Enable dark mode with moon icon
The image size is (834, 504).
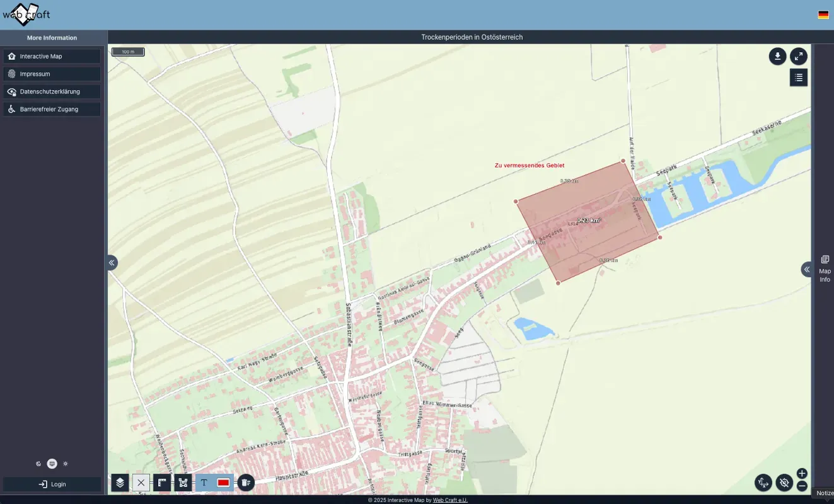(38, 463)
